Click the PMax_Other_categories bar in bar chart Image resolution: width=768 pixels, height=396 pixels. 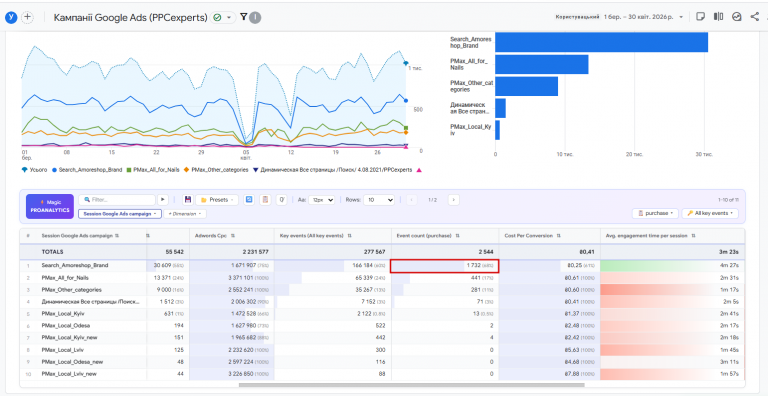pyautogui.click(x=527, y=86)
